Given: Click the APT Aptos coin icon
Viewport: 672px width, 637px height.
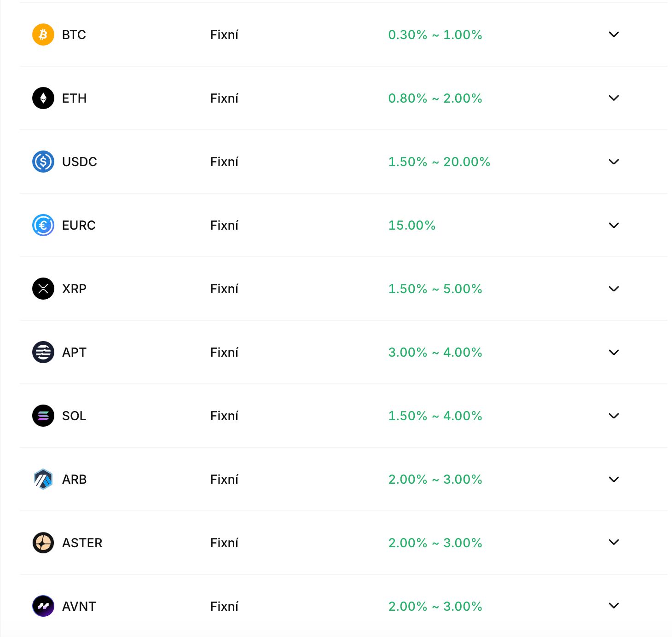Looking at the screenshot, I should pyautogui.click(x=43, y=352).
